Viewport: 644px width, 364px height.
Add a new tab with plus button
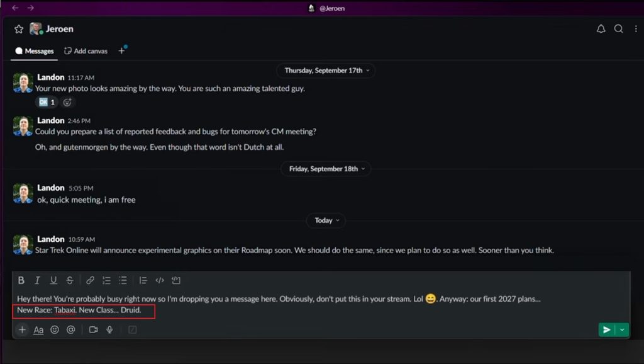pyautogui.click(x=121, y=50)
